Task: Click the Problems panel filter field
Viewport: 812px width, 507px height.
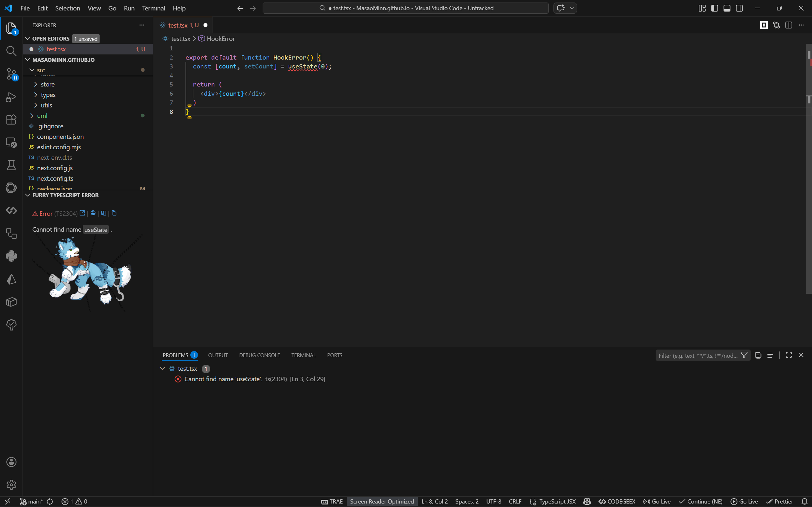Action: point(698,355)
